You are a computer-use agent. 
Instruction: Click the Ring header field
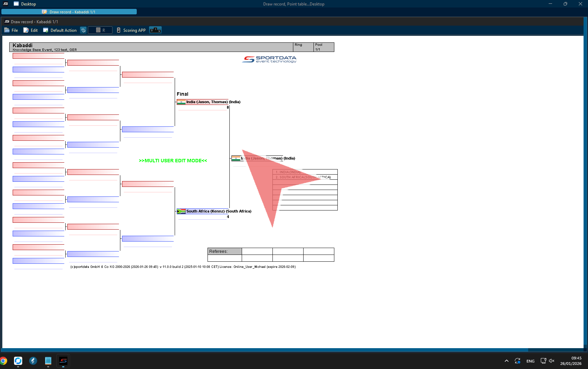pyautogui.click(x=303, y=47)
